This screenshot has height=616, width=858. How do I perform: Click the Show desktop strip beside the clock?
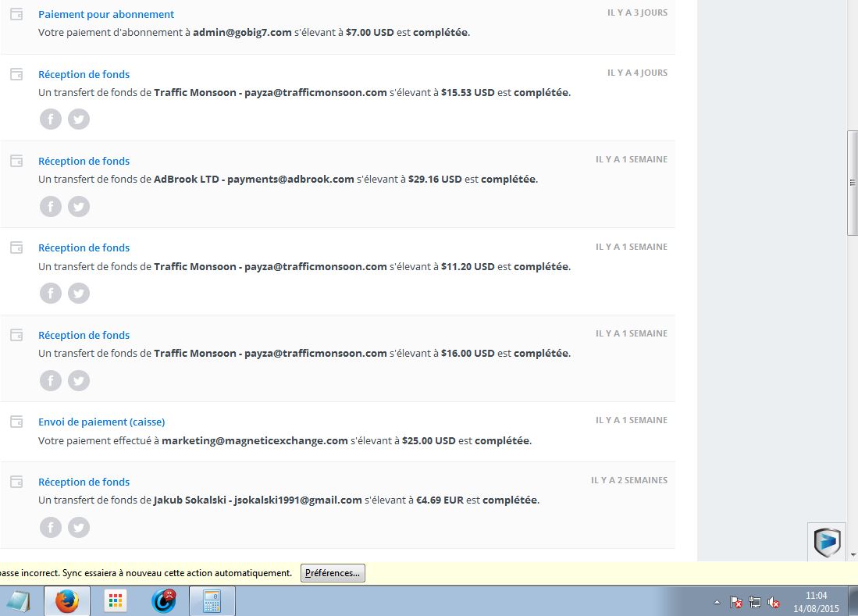pyautogui.click(x=854, y=601)
